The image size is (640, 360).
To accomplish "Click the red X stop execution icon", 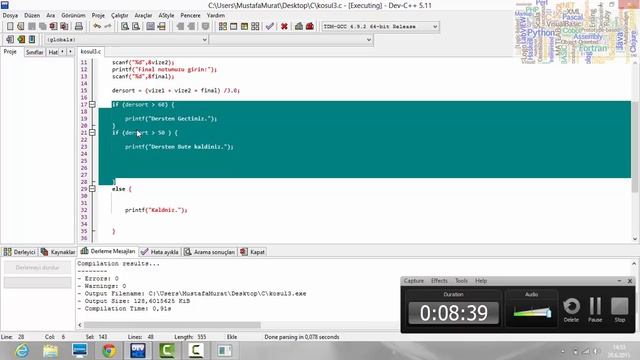I will tap(284, 27).
